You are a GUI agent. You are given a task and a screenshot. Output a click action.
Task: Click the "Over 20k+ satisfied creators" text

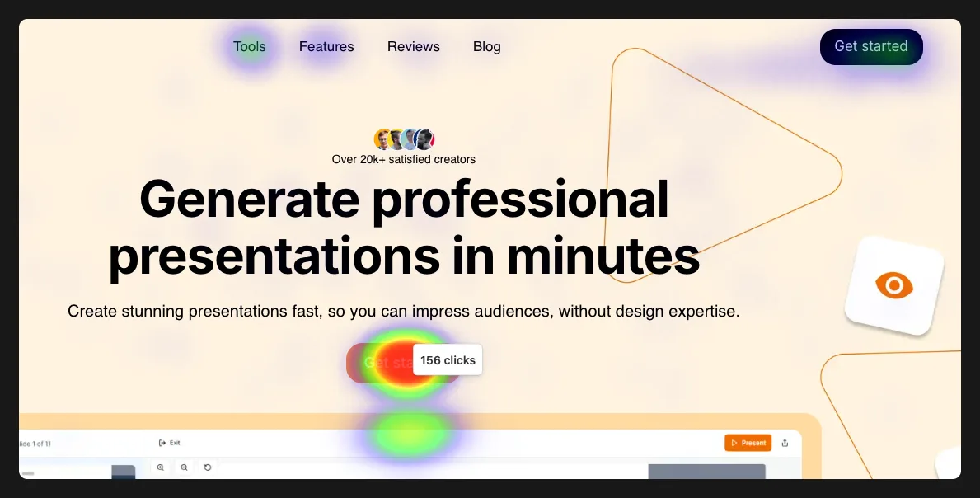404,159
